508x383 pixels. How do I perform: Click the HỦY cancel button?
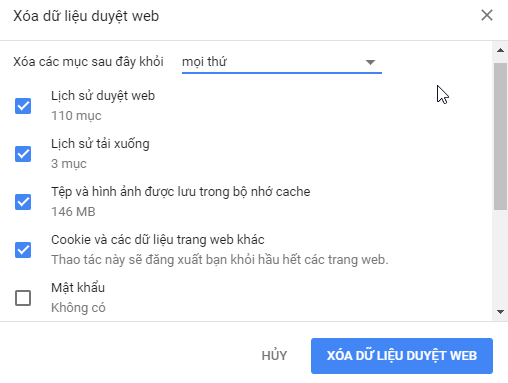pos(274,356)
